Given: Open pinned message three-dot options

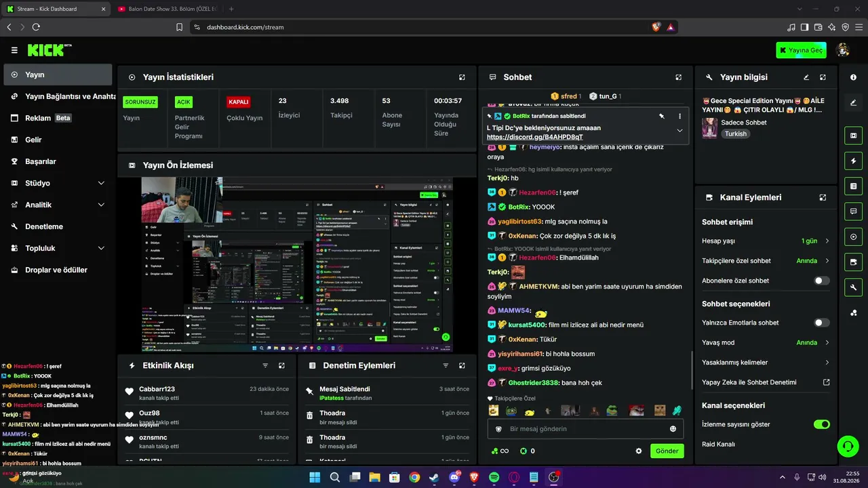Looking at the screenshot, I should [x=679, y=116].
